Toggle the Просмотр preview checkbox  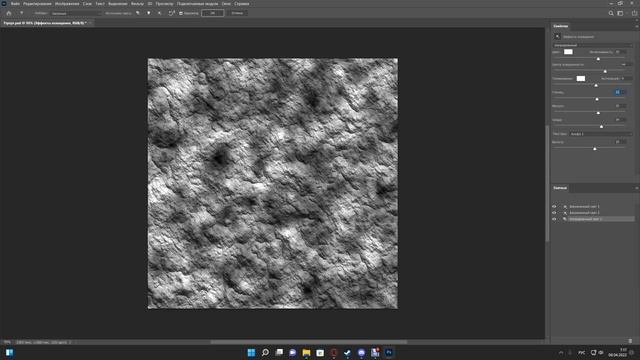(x=181, y=13)
